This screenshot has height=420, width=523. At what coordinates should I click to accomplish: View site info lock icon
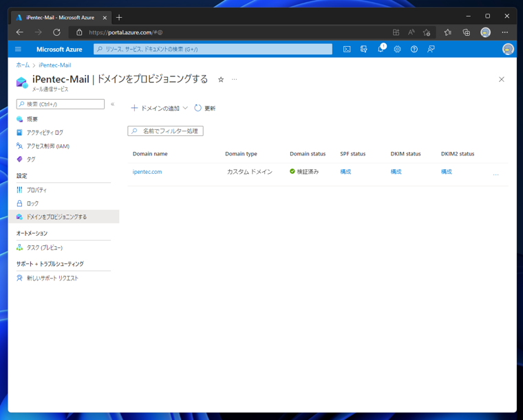79,32
